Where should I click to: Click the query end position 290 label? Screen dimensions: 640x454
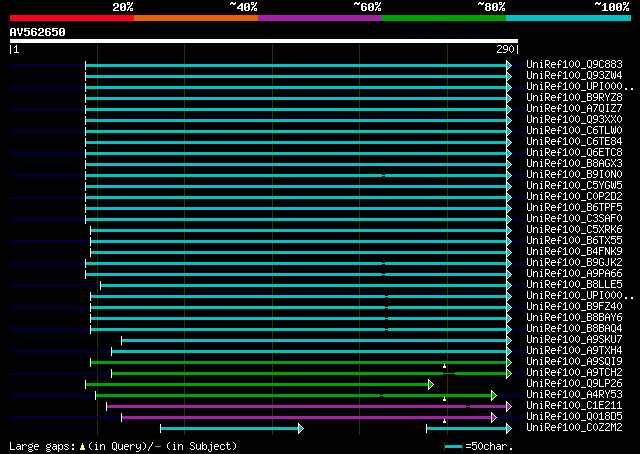505,49
